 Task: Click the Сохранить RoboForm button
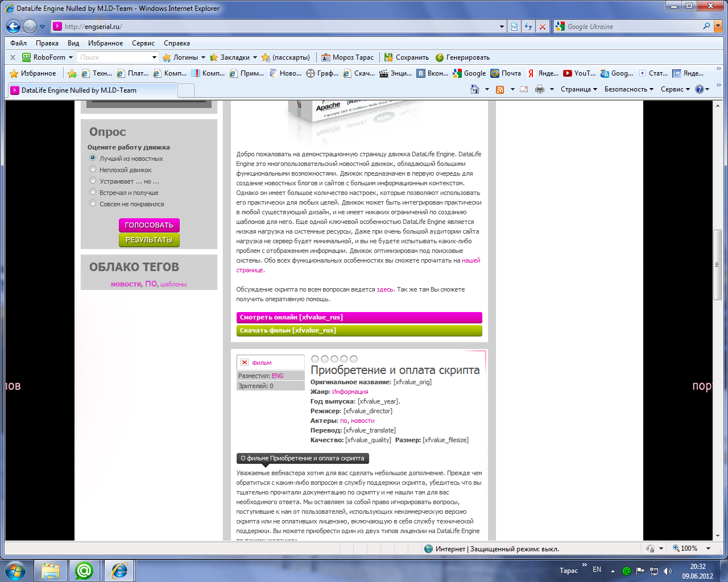tap(407, 57)
